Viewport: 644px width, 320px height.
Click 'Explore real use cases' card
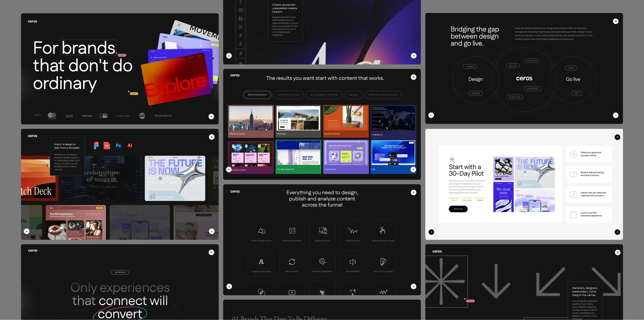[x=589, y=194]
